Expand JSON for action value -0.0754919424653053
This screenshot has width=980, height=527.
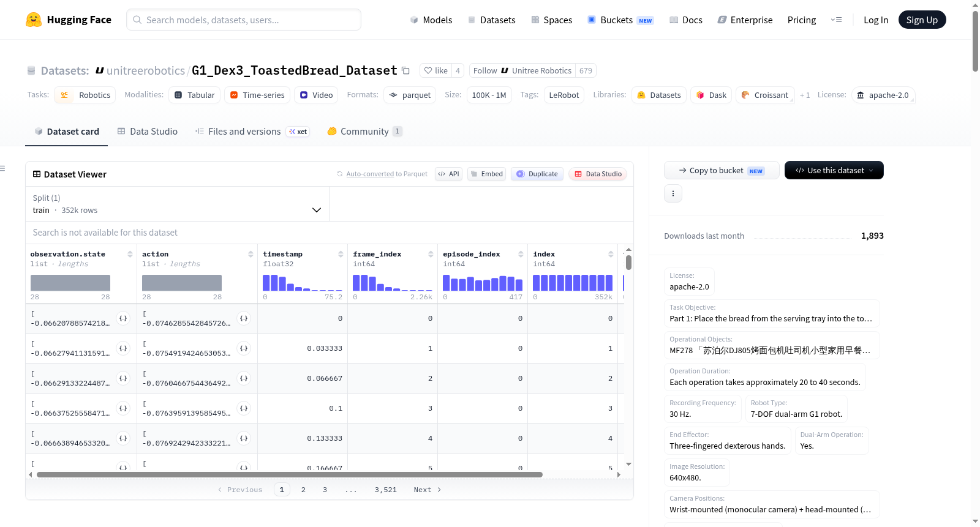click(244, 348)
